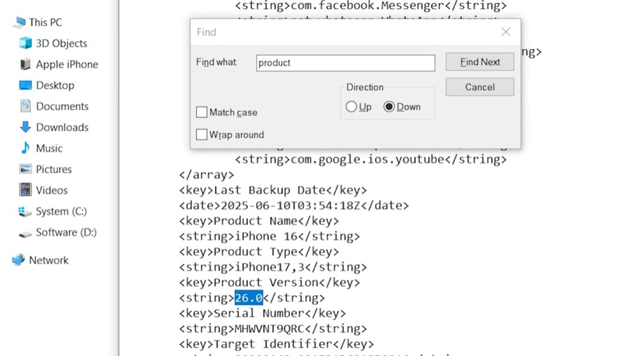Viewport: 644px width, 356px height.
Task: Click the Music note icon
Action: [25, 148]
